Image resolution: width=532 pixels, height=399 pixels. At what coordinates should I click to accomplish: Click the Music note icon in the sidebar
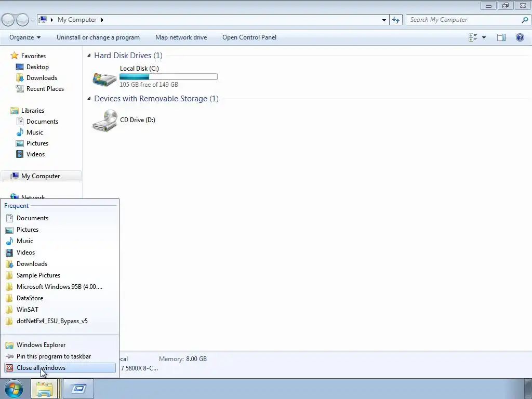point(20,132)
